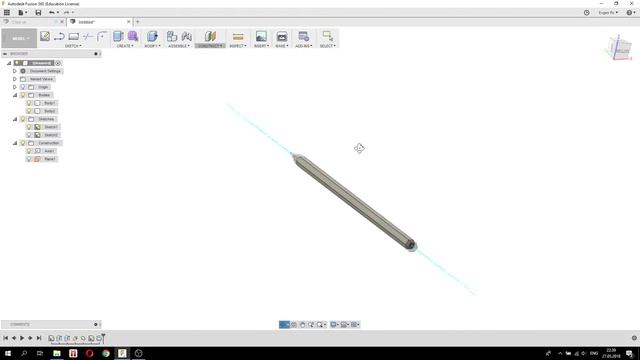Click the Press Pull modify icon
This screenshot has width=640, height=360.
point(152,36)
